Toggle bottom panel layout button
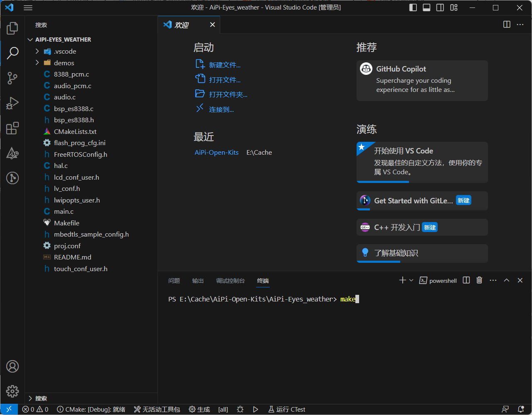 (x=426, y=7)
